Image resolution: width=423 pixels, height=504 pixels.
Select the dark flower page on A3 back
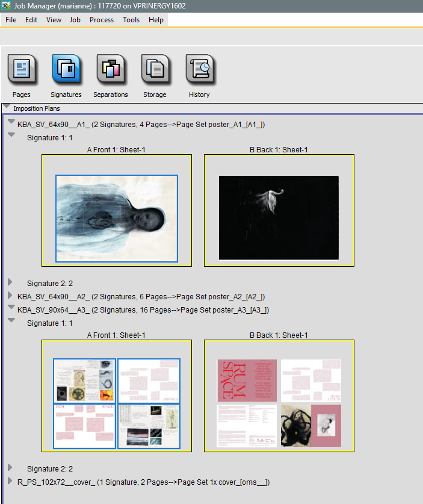(x=311, y=426)
